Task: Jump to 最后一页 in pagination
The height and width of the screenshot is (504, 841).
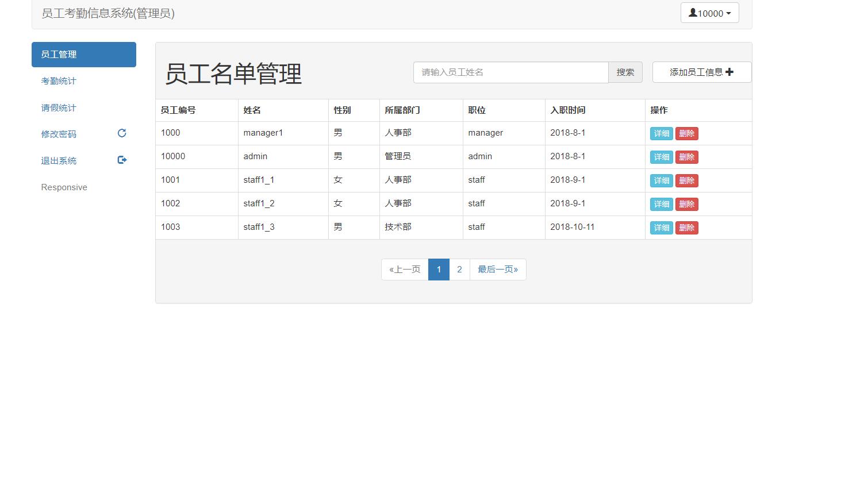Action: click(x=497, y=269)
